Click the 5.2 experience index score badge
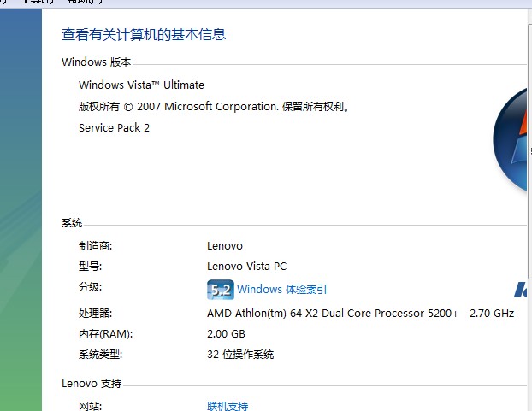Viewport: 532px width, 411px height. coord(220,290)
